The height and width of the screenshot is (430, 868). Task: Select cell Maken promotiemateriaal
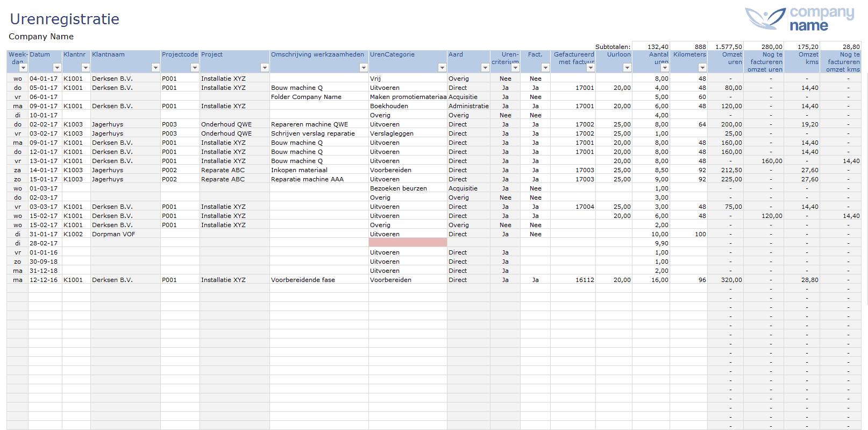coord(408,97)
